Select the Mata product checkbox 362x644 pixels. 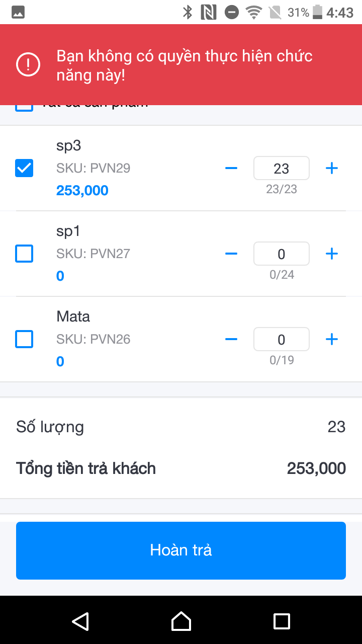pyautogui.click(x=24, y=339)
